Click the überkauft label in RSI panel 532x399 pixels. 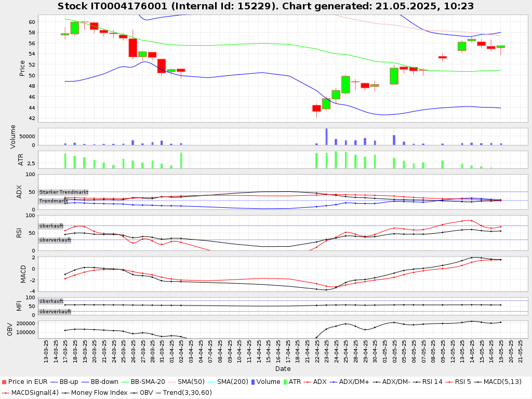pos(51,226)
